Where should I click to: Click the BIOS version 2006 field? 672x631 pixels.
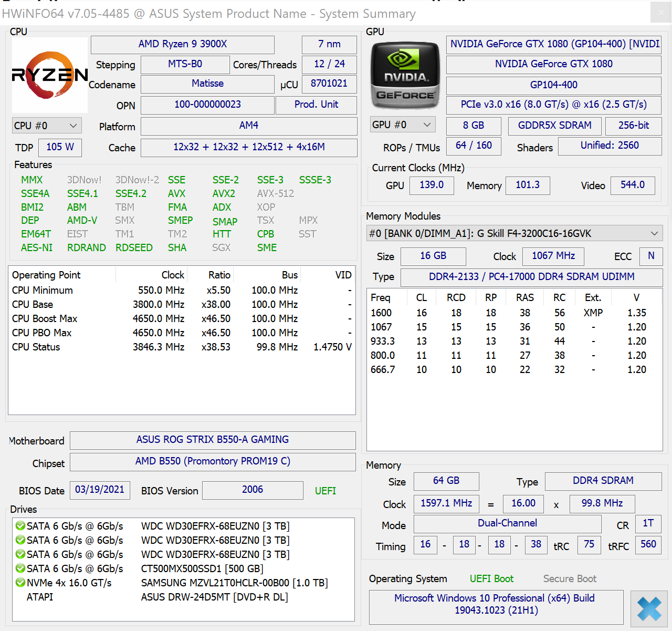coord(253,490)
